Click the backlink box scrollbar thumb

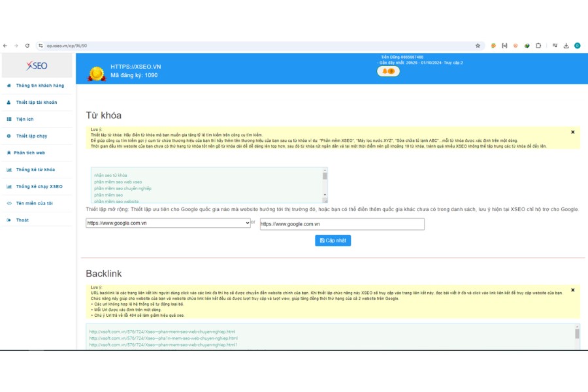point(577,333)
